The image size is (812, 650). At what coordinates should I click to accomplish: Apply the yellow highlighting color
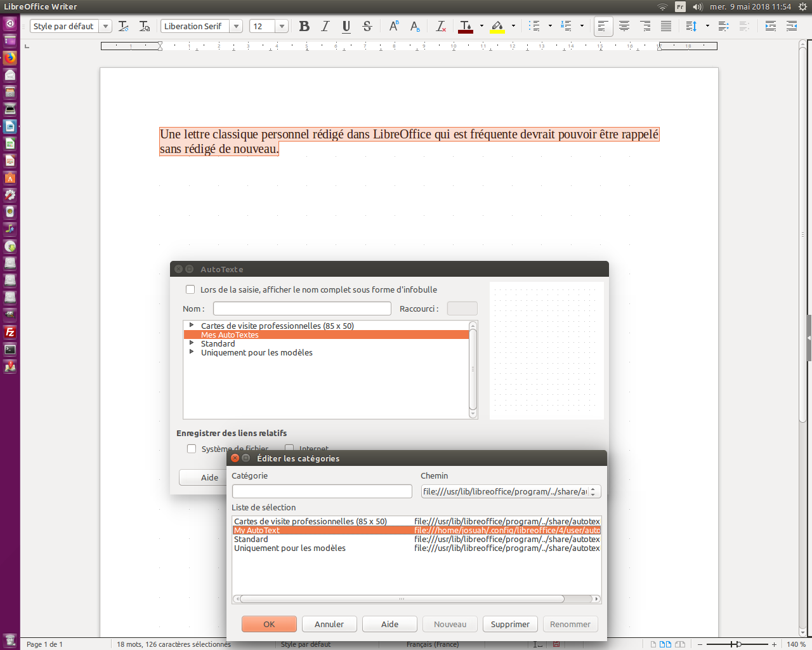click(x=497, y=26)
